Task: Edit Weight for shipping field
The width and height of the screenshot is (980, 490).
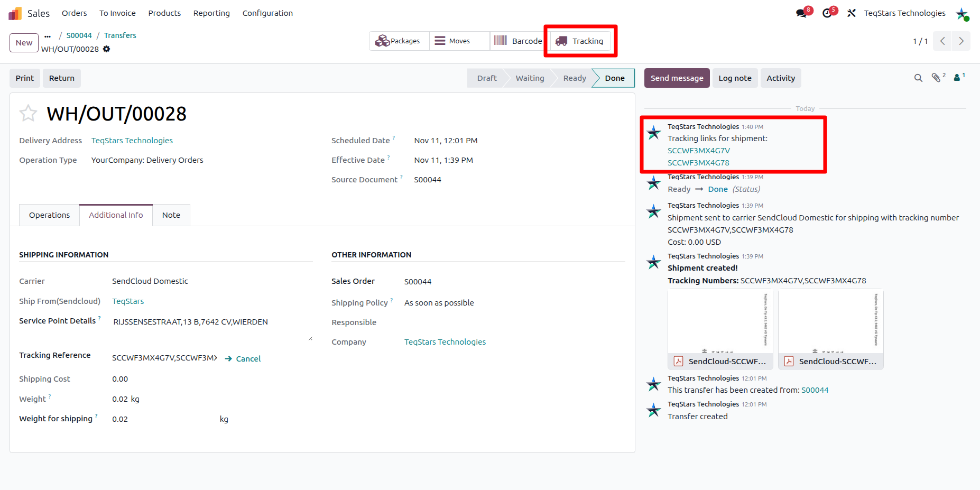Action: 164,419
